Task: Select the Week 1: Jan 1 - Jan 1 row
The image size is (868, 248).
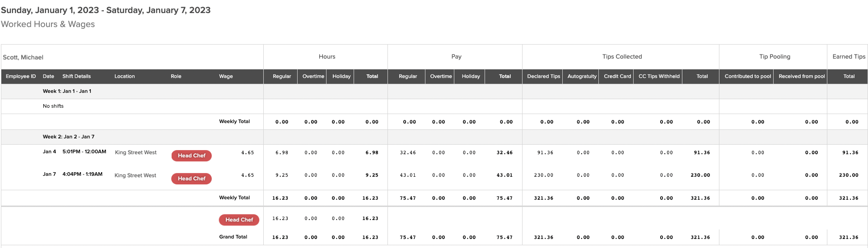Action: tap(434, 92)
